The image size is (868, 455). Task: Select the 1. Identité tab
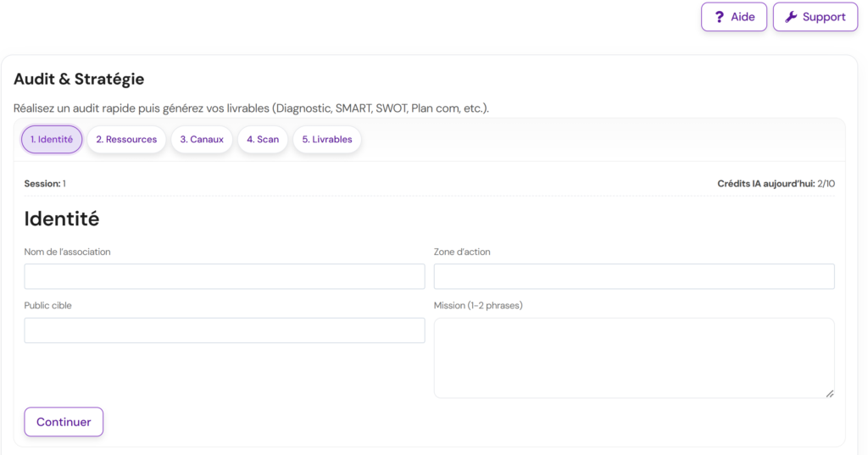click(52, 140)
